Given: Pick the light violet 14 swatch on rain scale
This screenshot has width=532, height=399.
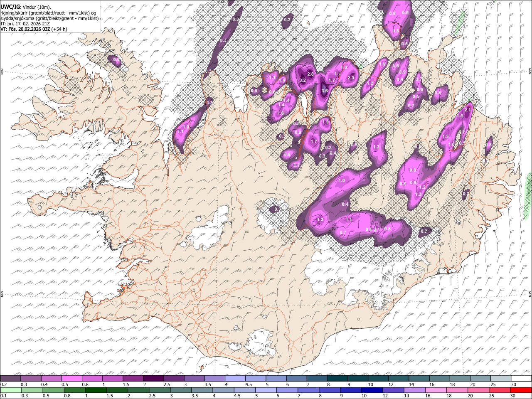Looking at the screenshot, I should pyautogui.click(x=415, y=390).
